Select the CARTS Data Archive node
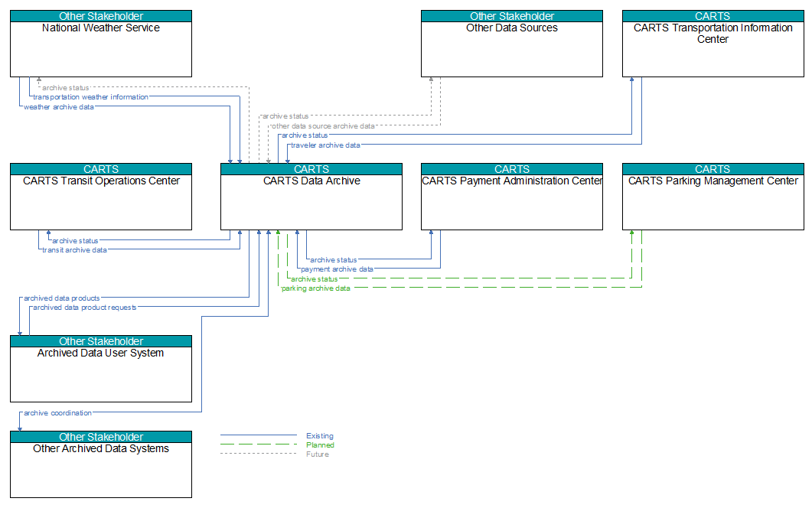This screenshot has height=508, width=812. point(311,197)
